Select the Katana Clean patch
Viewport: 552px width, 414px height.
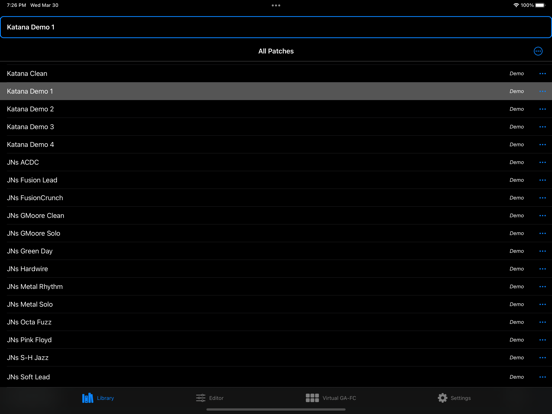(x=276, y=74)
